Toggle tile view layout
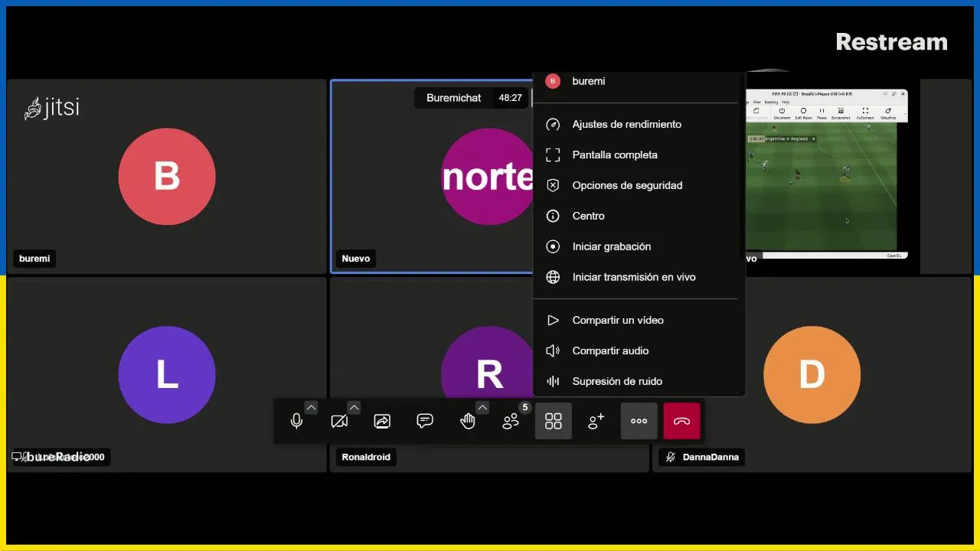 pyautogui.click(x=554, y=421)
